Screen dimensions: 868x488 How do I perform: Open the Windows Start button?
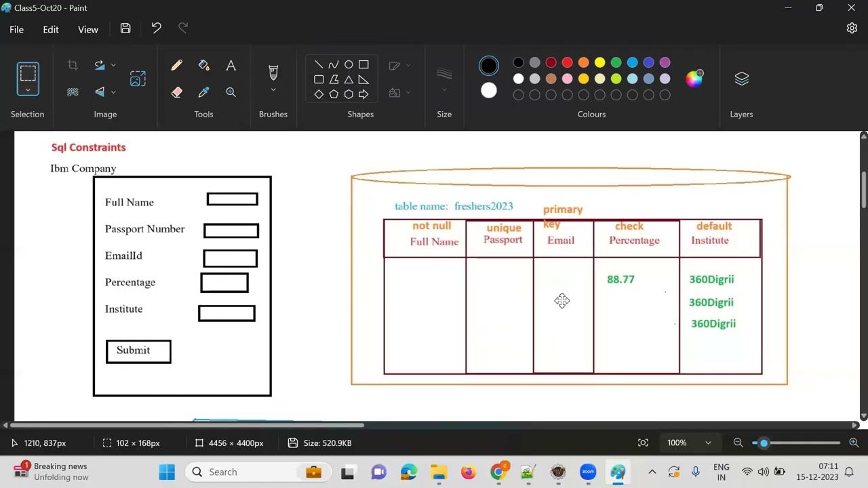[167, 472]
